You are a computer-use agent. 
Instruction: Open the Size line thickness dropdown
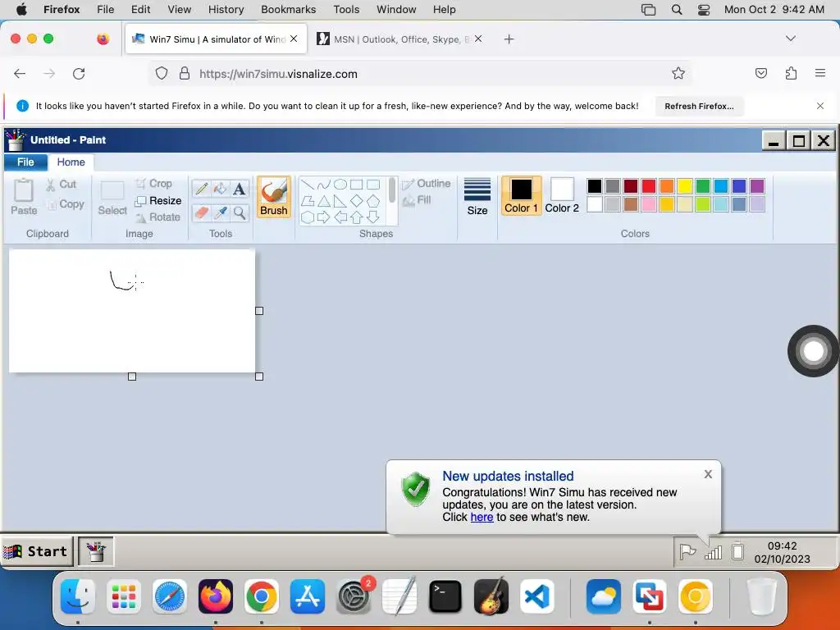pos(477,197)
